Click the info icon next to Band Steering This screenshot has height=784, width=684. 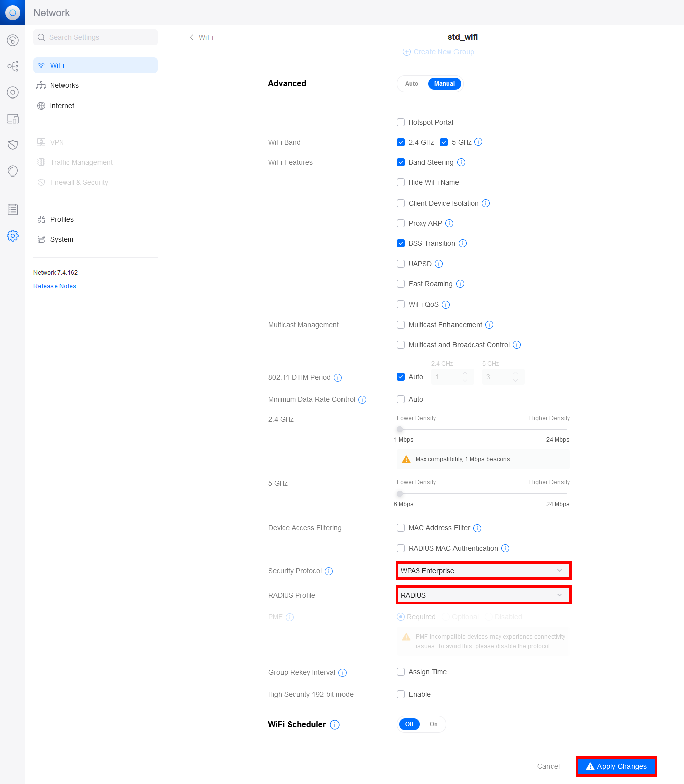[462, 162]
